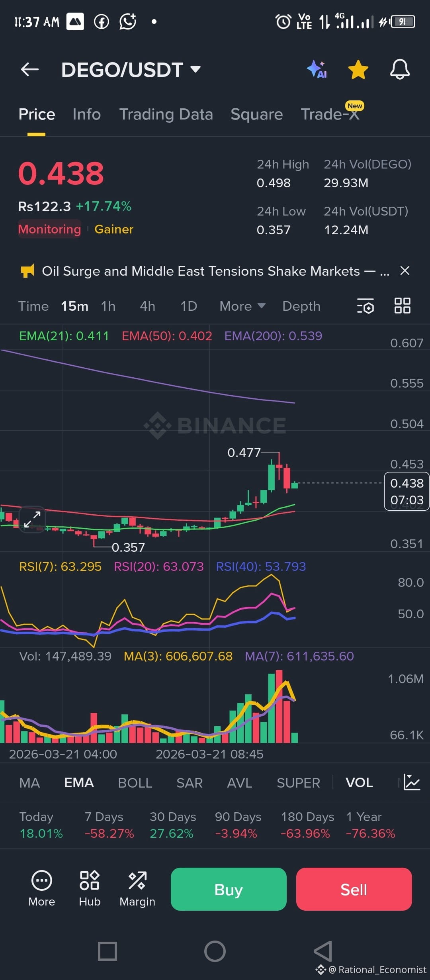Open the Hub icon

click(90, 889)
